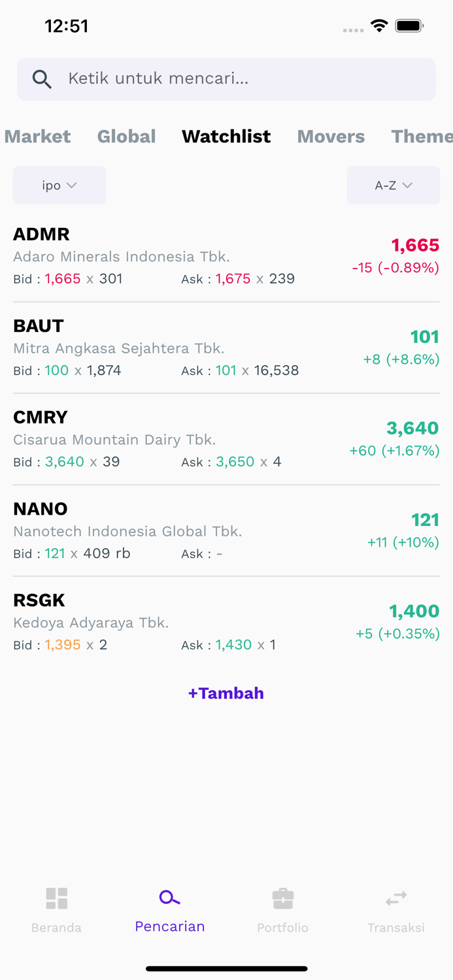Switch to the Market tab
The height and width of the screenshot is (980, 453).
[37, 137]
